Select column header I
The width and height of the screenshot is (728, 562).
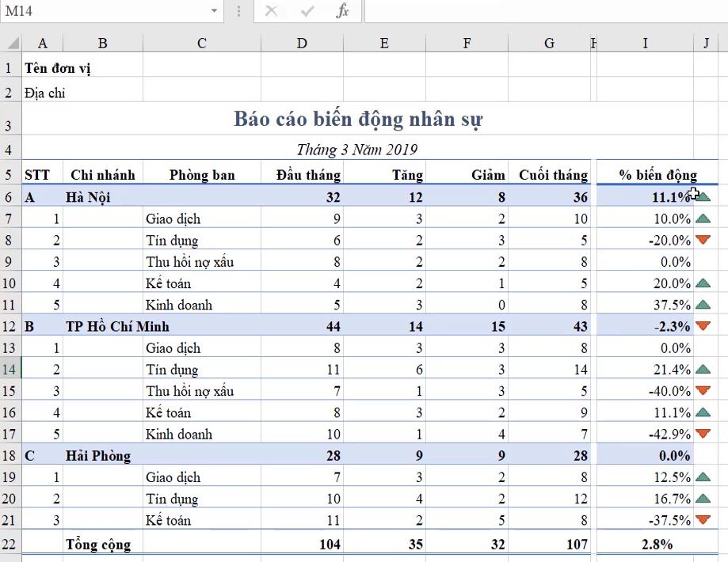point(645,41)
